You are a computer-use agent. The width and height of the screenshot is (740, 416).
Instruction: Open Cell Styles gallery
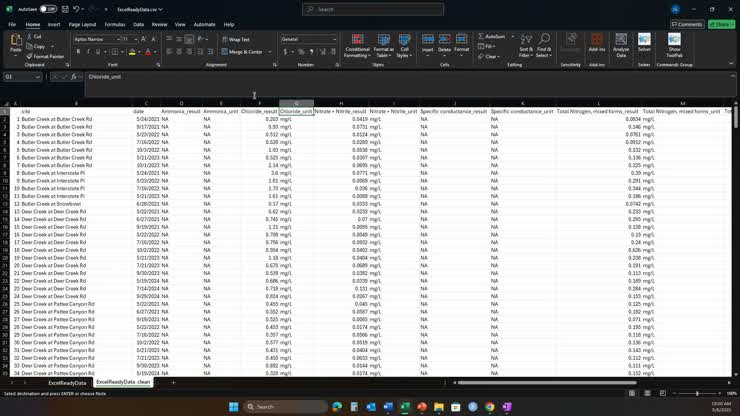pyautogui.click(x=404, y=46)
